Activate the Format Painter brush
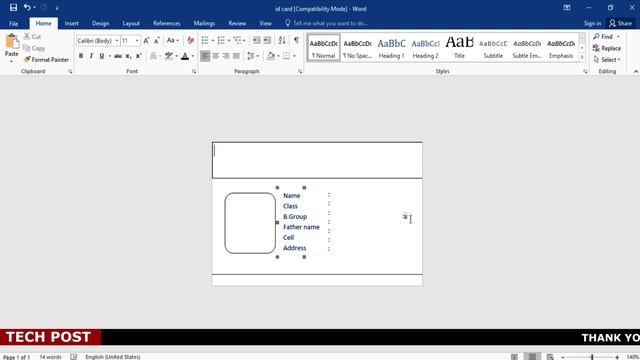The image size is (640, 360). click(x=46, y=60)
